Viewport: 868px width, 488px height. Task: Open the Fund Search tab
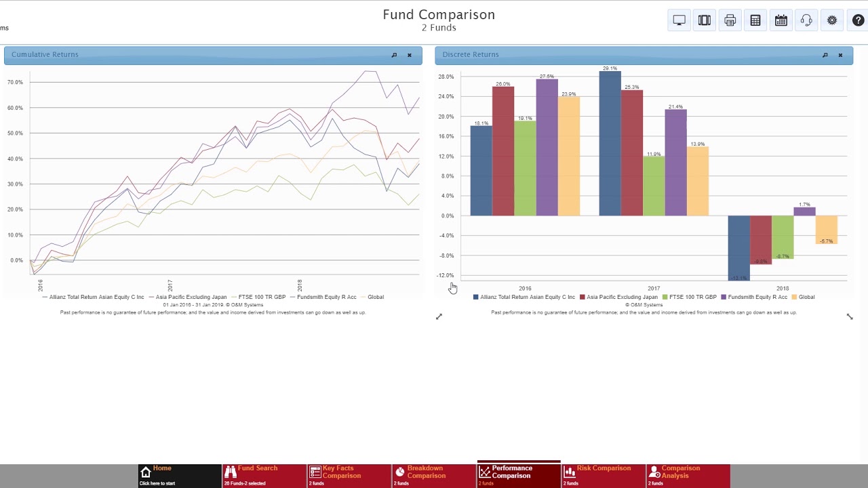264,475
